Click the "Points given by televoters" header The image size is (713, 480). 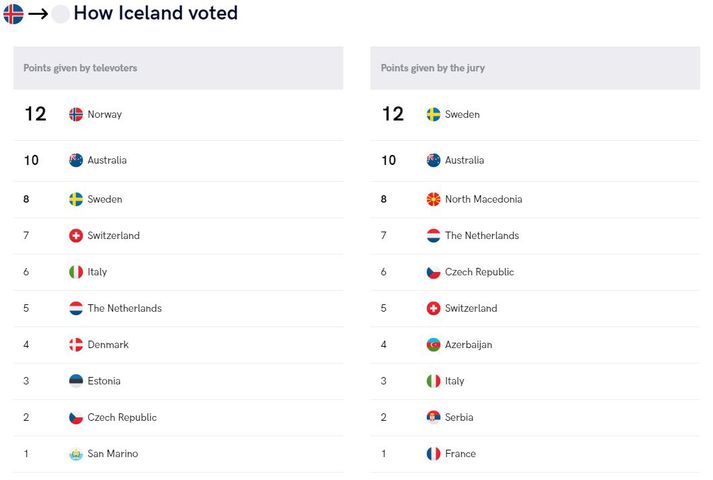point(80,68)
